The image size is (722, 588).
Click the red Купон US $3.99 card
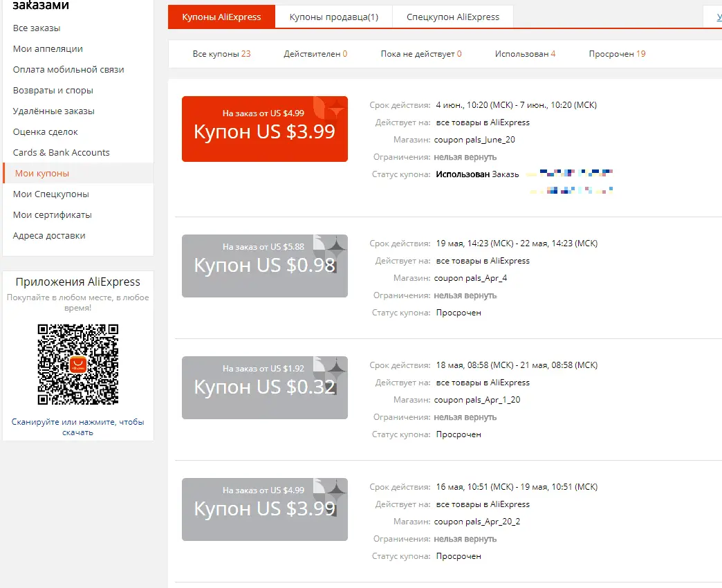(265, 129)
